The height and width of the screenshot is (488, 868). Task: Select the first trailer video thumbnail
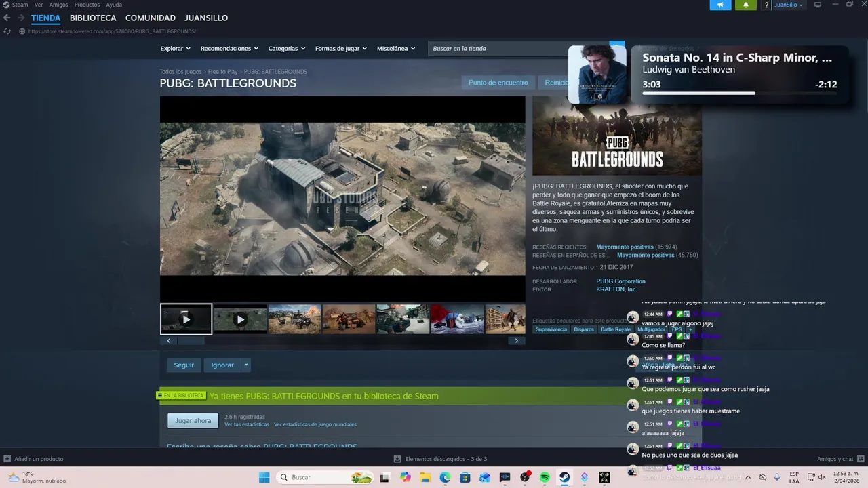click(x=186, y=319)
